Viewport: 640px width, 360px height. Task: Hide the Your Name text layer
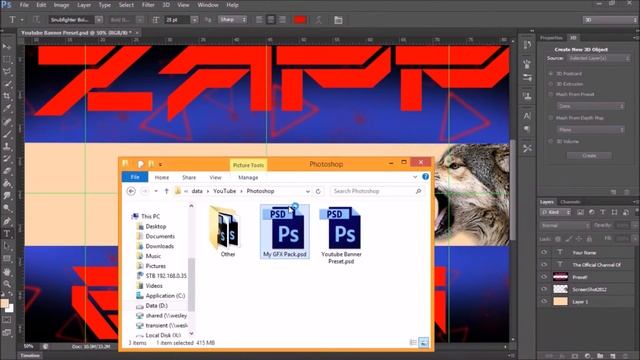point(544,252)
